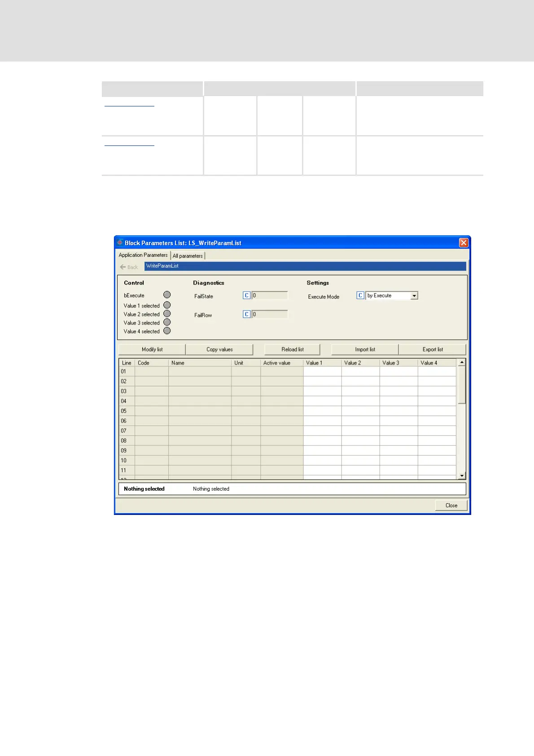
Task: Toggle the Value 1 selected indicator
Action: tap(167, 305)
